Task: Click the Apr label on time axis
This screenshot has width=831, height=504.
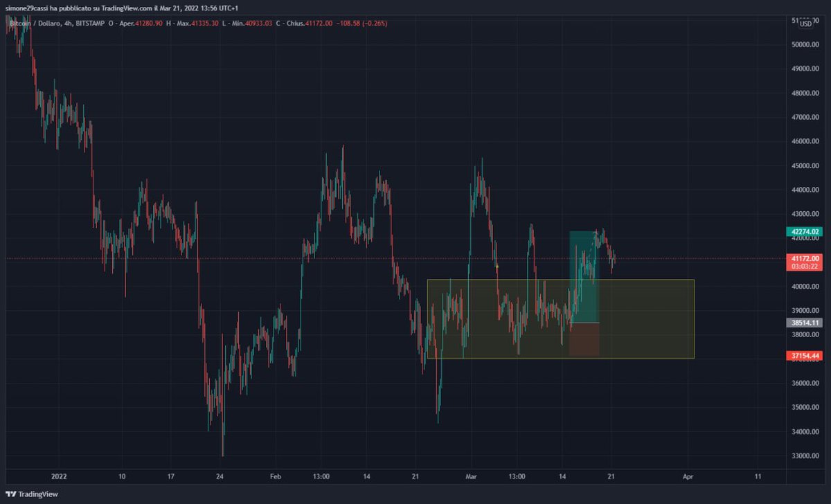Action: point(688,476)
